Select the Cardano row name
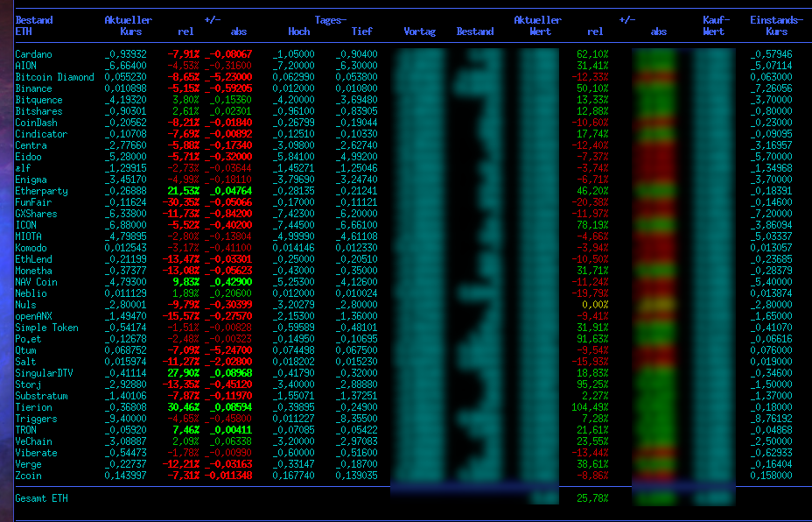Viewport: 812px width, 522px height. 33,54
